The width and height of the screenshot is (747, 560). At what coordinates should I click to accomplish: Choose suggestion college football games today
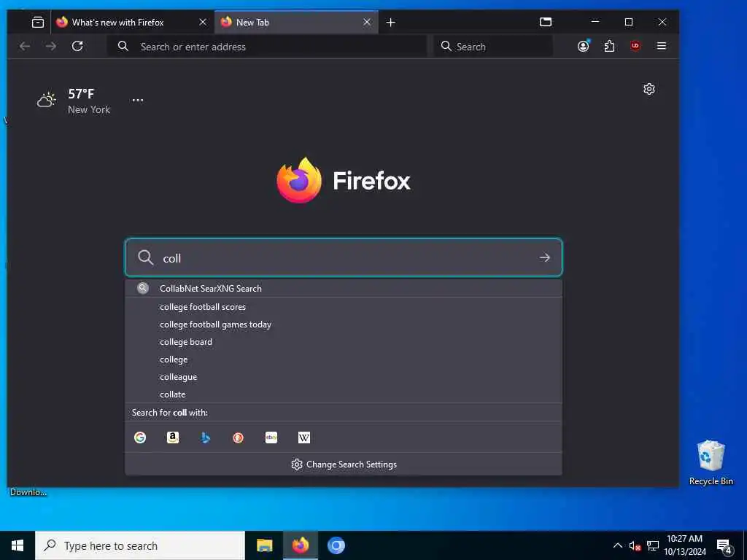(343, 324)
